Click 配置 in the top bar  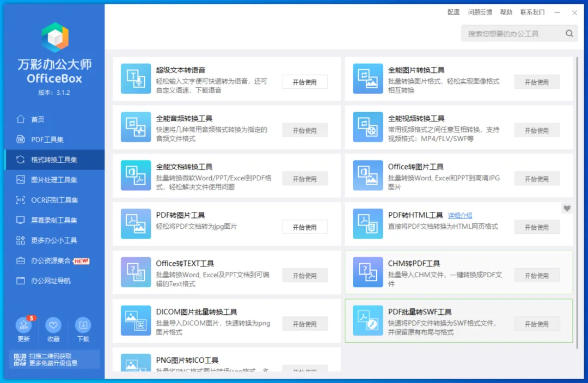(x=454, y=13)
